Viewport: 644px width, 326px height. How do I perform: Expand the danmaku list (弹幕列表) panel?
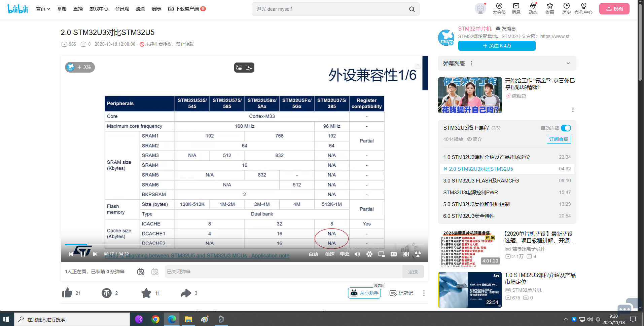[x=568, y=64]
